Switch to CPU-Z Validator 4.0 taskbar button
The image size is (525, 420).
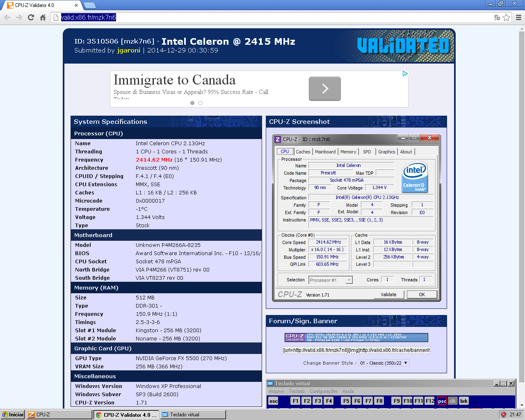[x=126, y=415]
